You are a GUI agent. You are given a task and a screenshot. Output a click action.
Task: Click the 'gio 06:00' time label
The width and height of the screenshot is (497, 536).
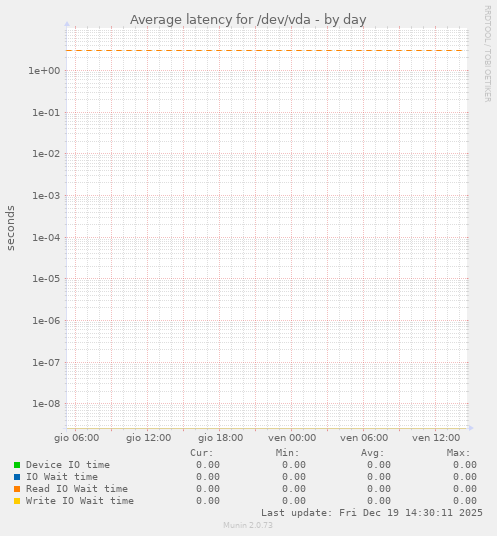77,438
